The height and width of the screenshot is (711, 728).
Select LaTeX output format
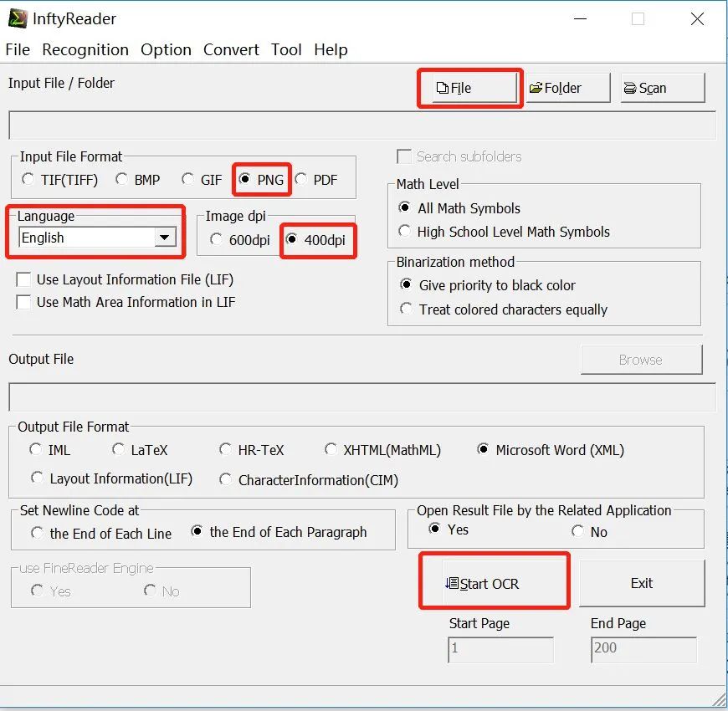140,450
